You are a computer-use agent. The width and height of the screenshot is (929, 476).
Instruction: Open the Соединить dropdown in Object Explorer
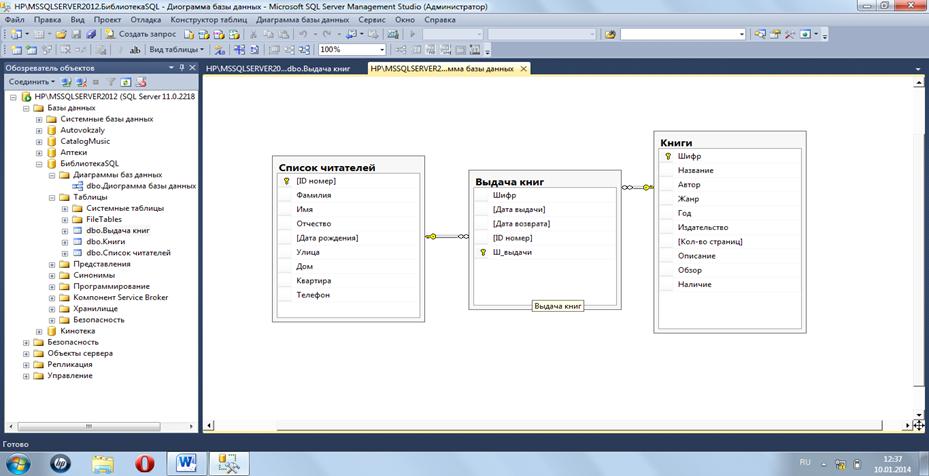(31, 82)
